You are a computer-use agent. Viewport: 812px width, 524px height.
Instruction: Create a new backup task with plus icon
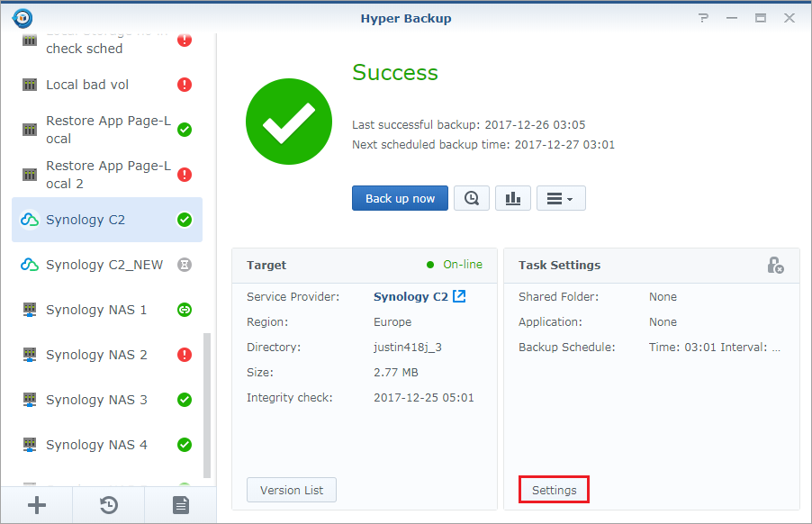36,504
